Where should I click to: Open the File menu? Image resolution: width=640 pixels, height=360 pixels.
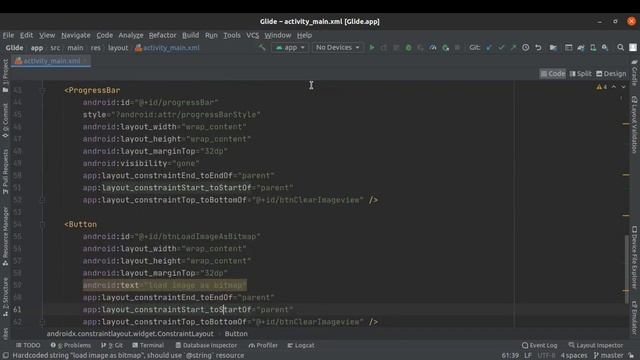tap(8, 36)
